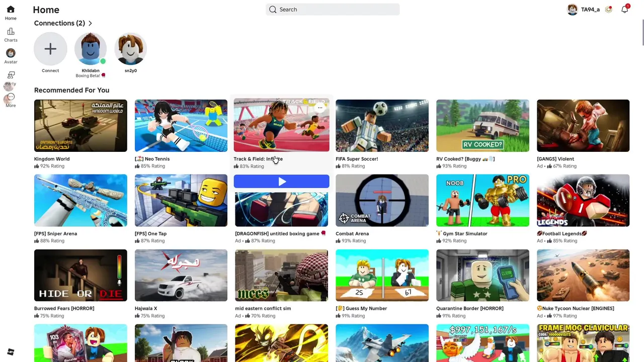Open the FRAME MOG CLAVICULAR thumbnail
The image size is (644, 362).
point(583,343)
